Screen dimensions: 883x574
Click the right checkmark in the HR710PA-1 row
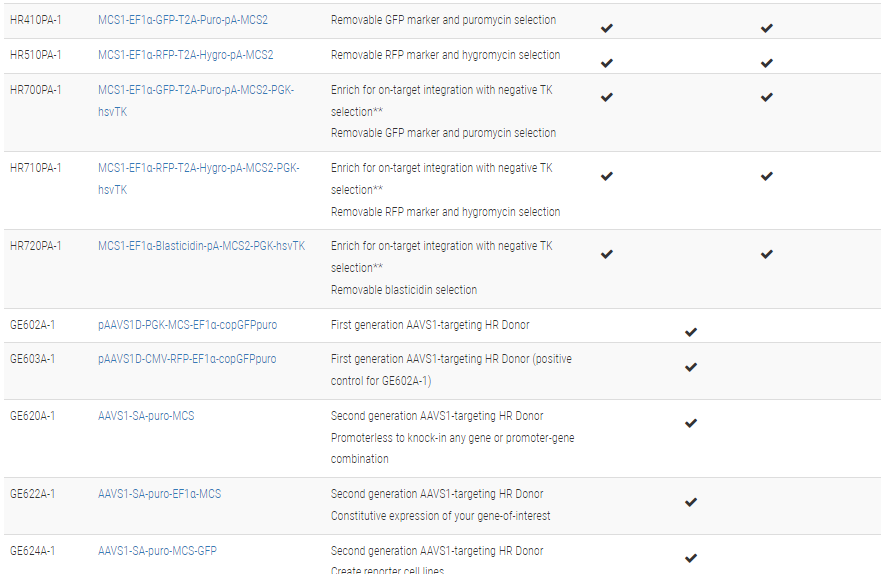pos(766,176)
